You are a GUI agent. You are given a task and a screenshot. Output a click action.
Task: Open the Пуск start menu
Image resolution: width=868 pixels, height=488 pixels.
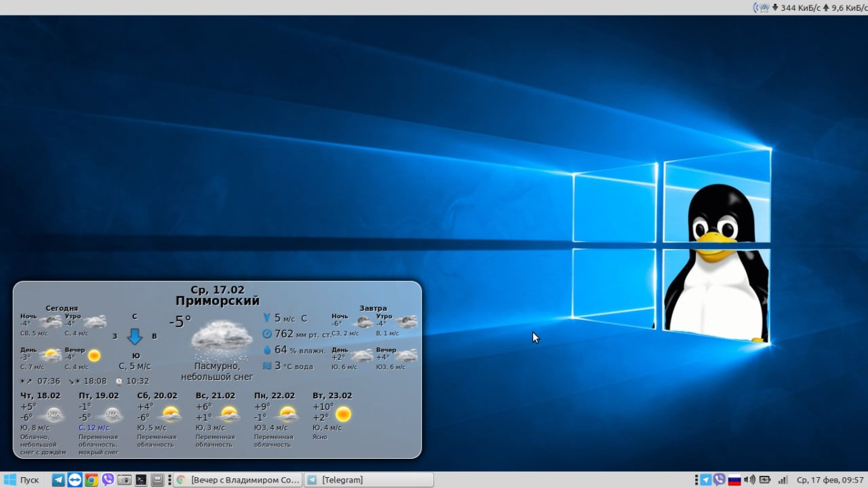tap(22, 480)
